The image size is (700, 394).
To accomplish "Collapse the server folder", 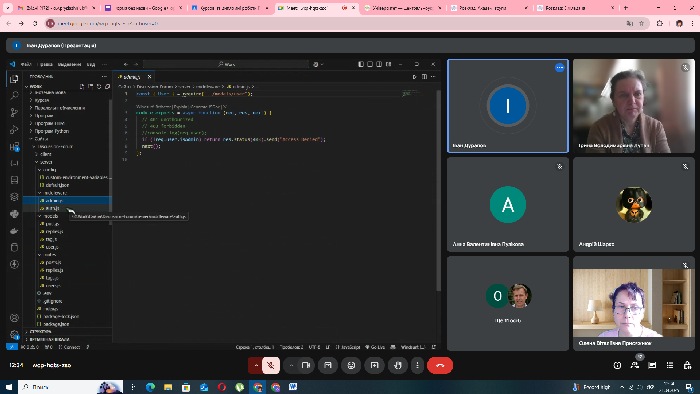I will (46, 162).
